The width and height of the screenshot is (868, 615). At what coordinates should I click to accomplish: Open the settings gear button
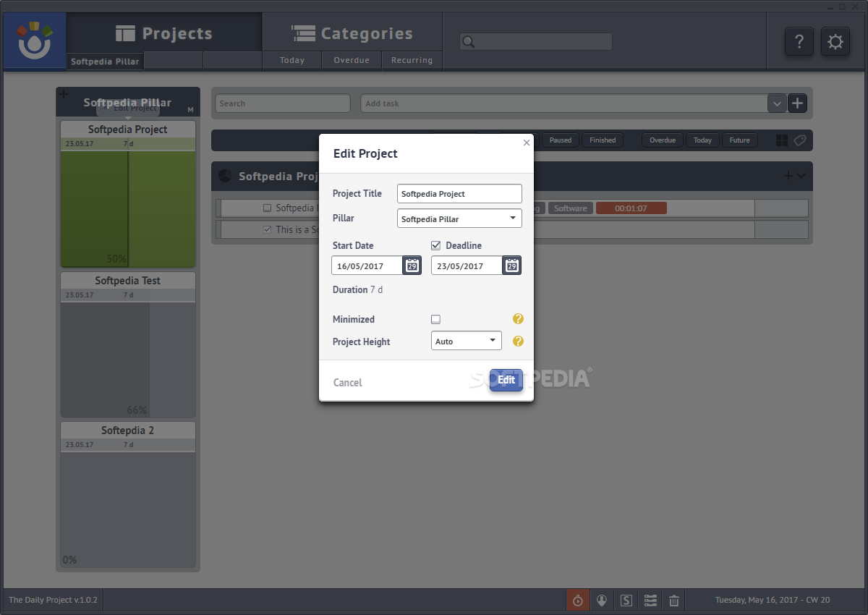click(835, 41)
